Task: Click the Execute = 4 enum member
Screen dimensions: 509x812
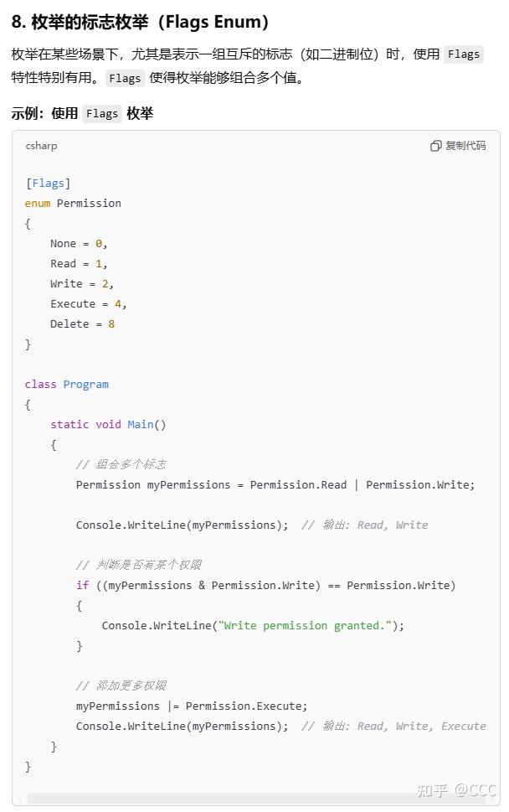Action: 88,303
